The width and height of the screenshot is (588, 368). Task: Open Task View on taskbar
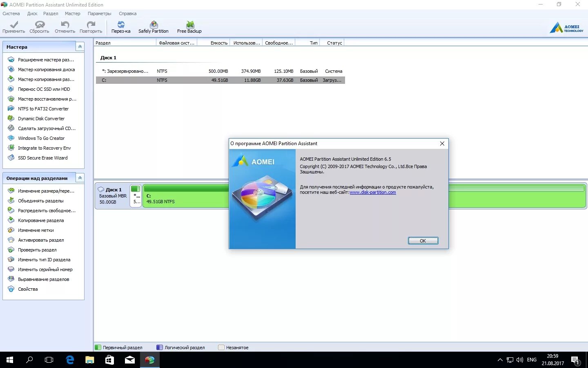tap(49, 360)
